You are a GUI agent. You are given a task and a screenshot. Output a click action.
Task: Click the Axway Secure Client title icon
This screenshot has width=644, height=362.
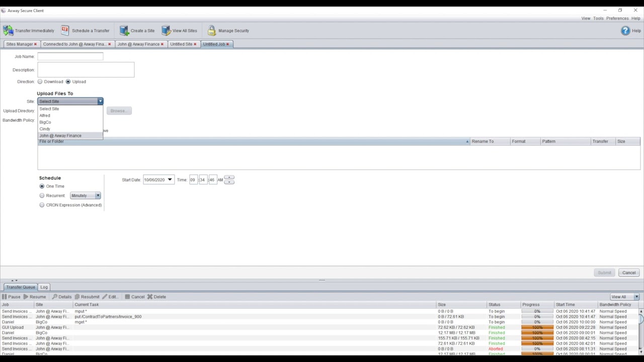pos(4,11)
